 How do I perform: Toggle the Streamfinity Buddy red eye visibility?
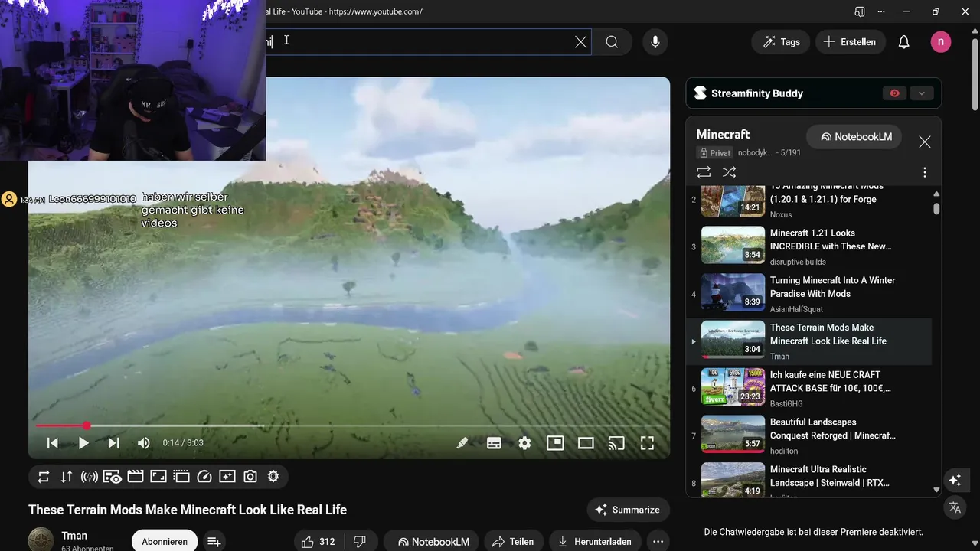[894, 93]
